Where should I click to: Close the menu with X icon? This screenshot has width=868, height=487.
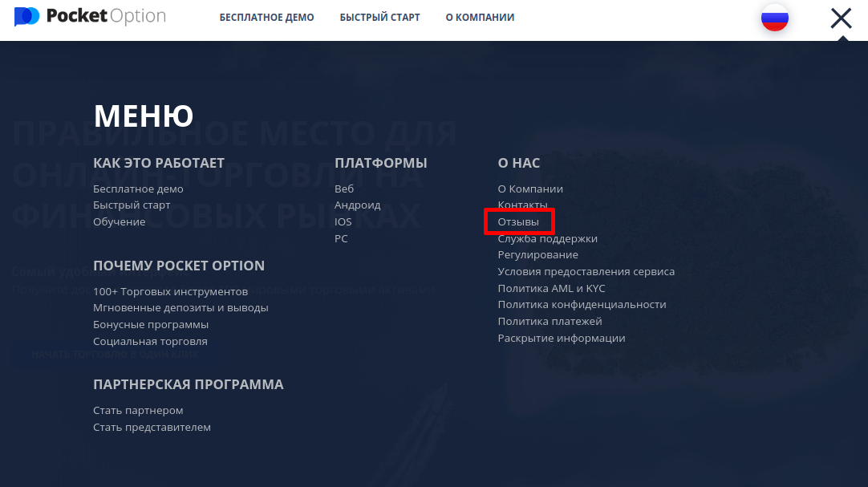coord(841,18)
